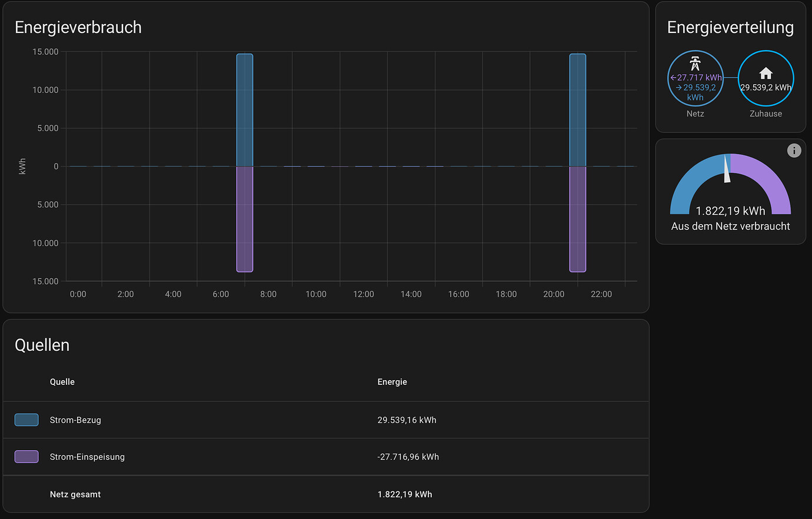The width and height of the screenshot is (812, 519).
Task: Click the 12:00 time axis label
Action: tap(364, 294)
